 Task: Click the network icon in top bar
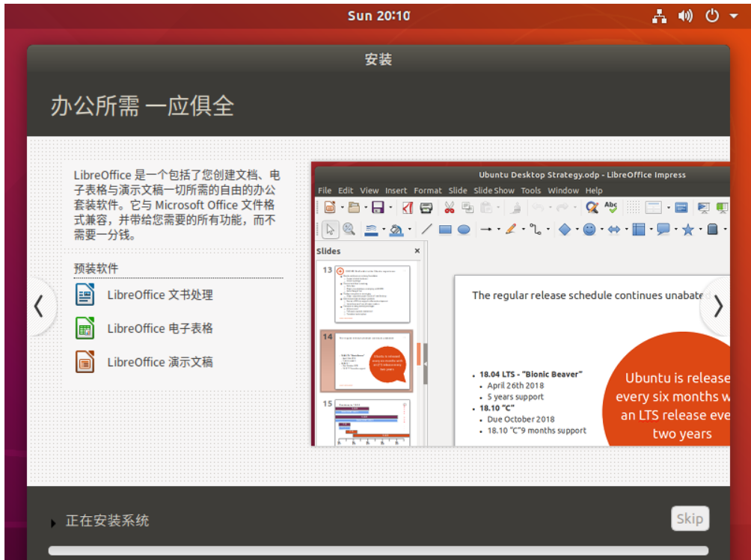660,16
